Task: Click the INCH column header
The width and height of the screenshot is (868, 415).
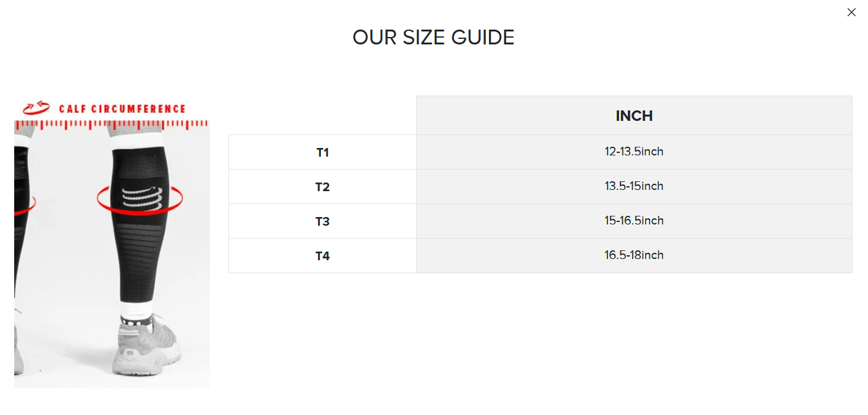Action: 634,116
